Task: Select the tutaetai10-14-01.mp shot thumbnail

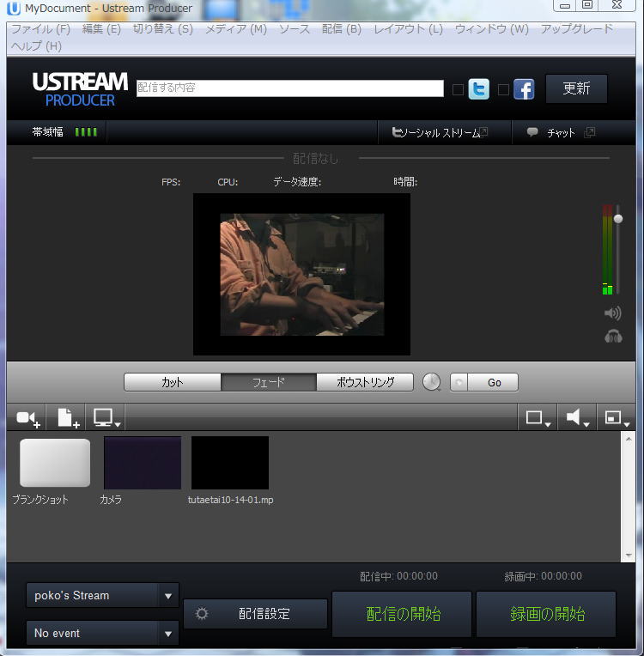Action: 230,463
